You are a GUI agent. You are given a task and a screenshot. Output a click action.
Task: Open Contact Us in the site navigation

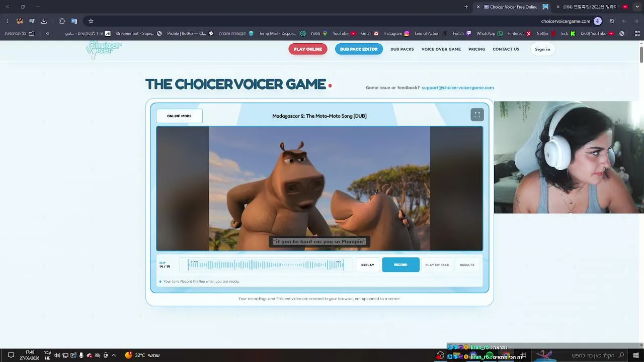(x=506, y=49)
